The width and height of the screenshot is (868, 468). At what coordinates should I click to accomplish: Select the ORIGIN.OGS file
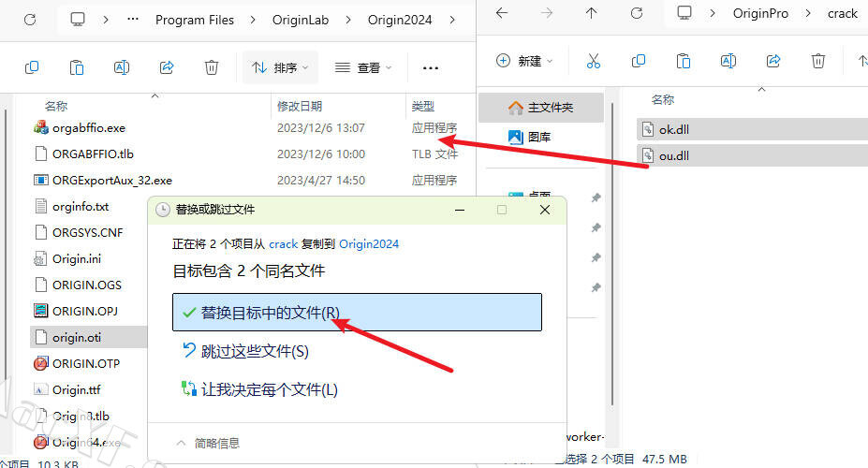pos(89,285)
